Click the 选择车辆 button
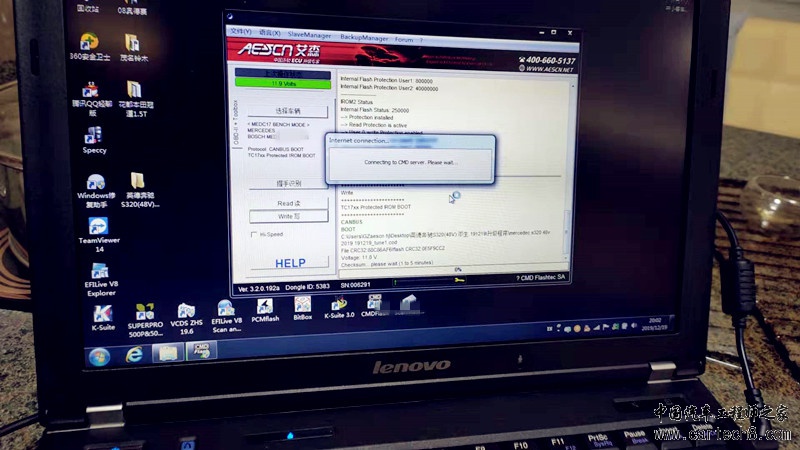 click(288, 111)
